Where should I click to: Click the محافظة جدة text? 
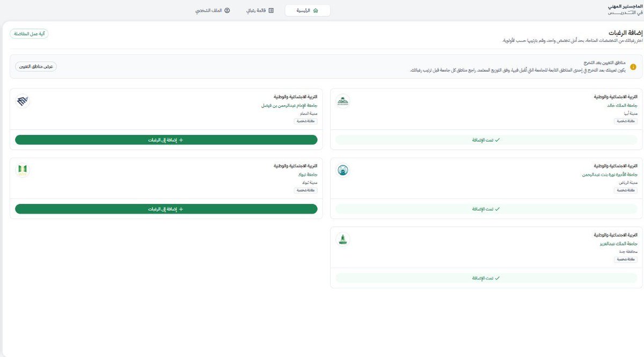tap(629, 252)
